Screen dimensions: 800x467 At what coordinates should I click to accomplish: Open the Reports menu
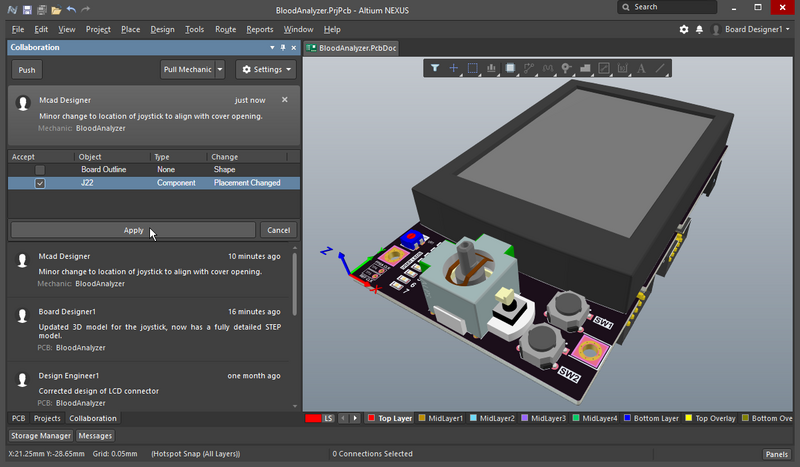tap(260, 30)
